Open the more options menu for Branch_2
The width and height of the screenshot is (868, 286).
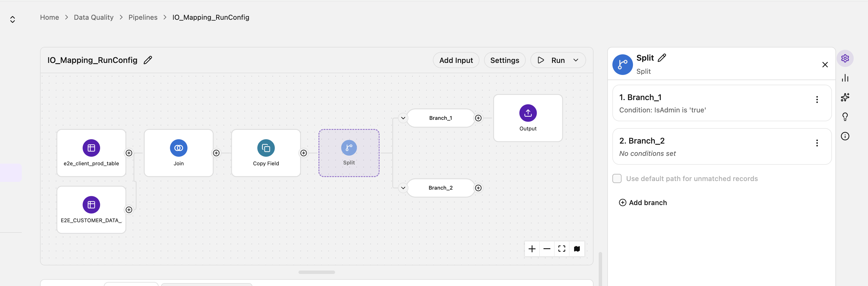817,143
